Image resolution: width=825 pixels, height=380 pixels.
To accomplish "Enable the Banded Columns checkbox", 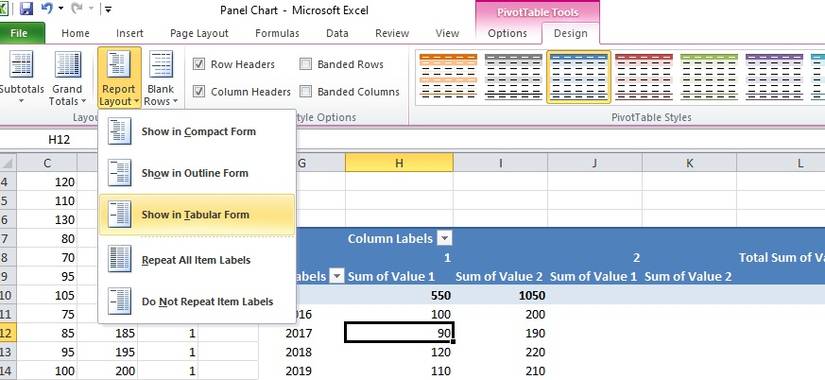I will [306, 92].
